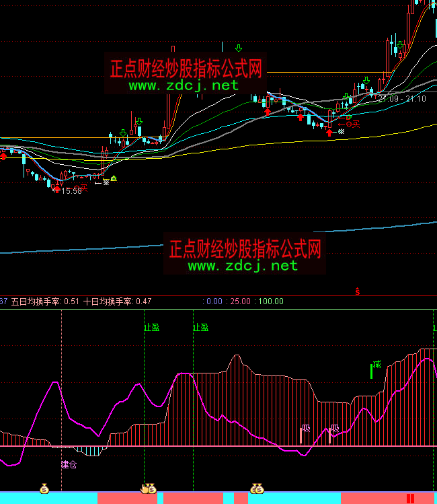Click the 21.09 - 21.10 price label
The image size is (437, 504).
(x=402, y=99)
